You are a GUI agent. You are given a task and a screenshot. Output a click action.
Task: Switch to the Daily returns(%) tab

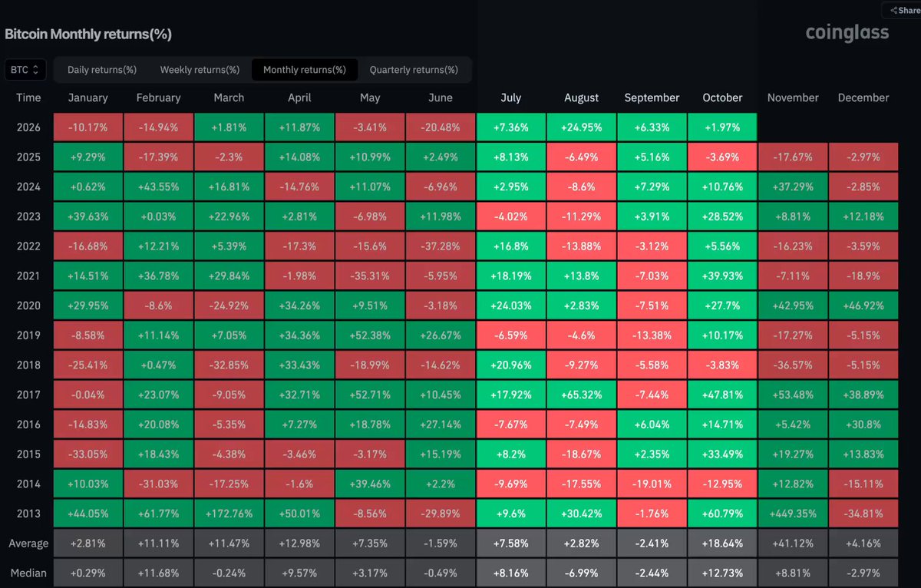[x=102, y=70]
